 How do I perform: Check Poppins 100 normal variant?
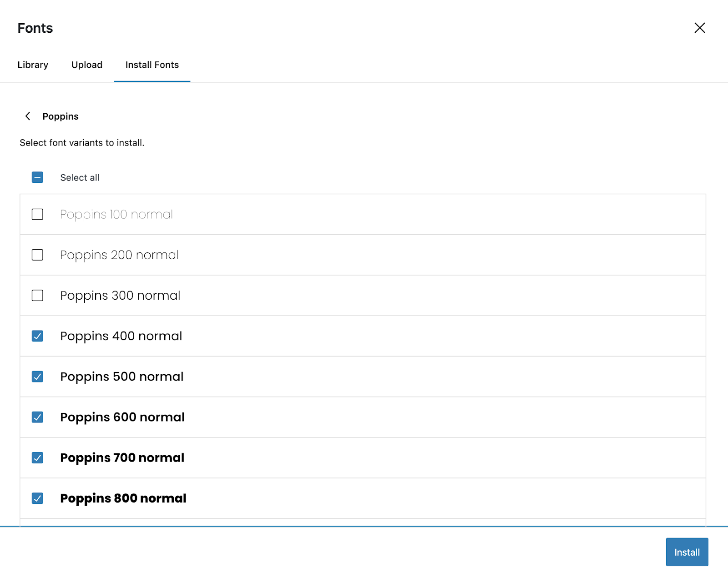37,214
